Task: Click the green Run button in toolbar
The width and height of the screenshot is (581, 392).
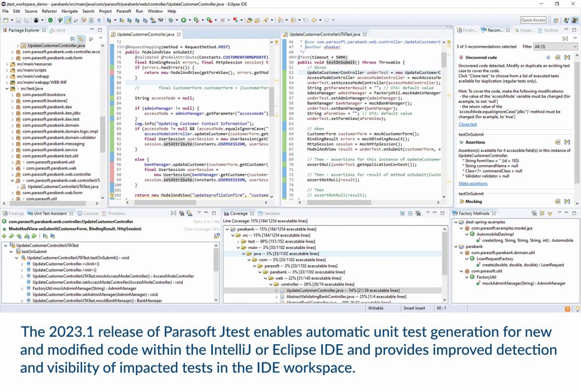Action: pyautogui.click(x=184, y=20)
